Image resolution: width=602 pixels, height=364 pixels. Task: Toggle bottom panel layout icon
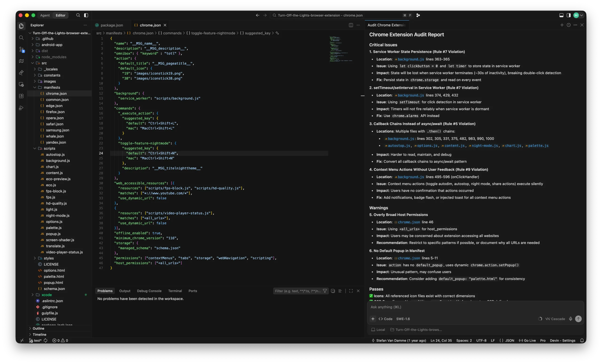(562, 15)
